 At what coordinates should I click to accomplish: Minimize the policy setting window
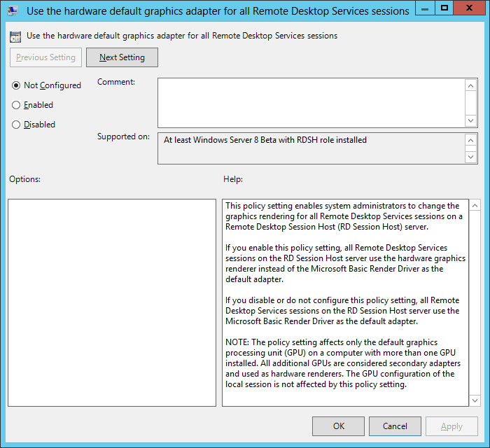pos(425,8)
